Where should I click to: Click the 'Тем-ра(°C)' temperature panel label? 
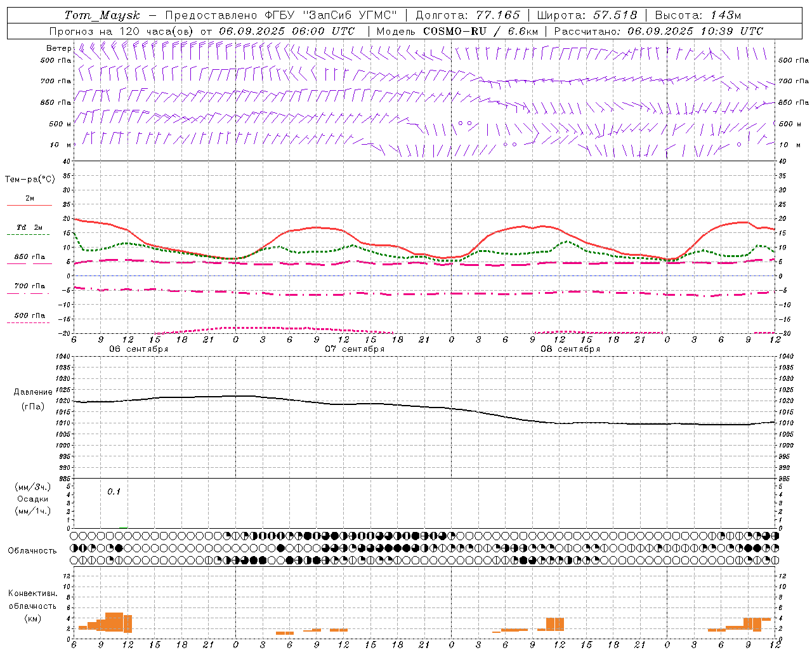(x=30, y=179)
